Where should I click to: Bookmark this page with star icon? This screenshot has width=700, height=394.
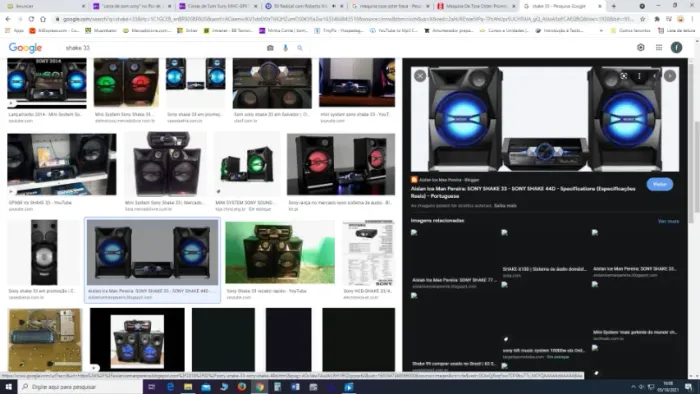tap(642, 19)
